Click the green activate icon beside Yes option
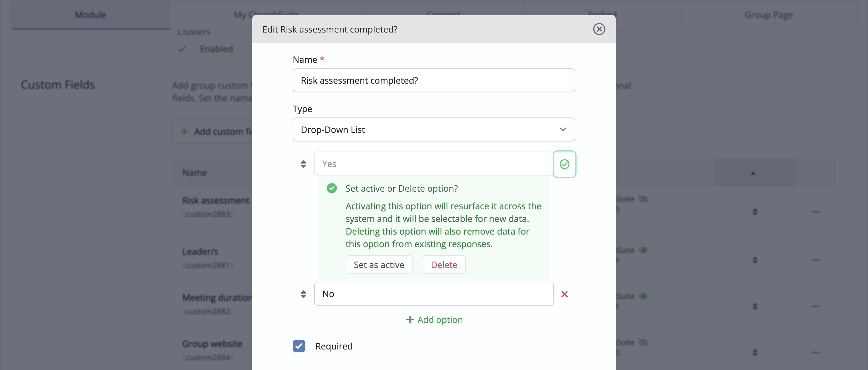 click(564, 164)
